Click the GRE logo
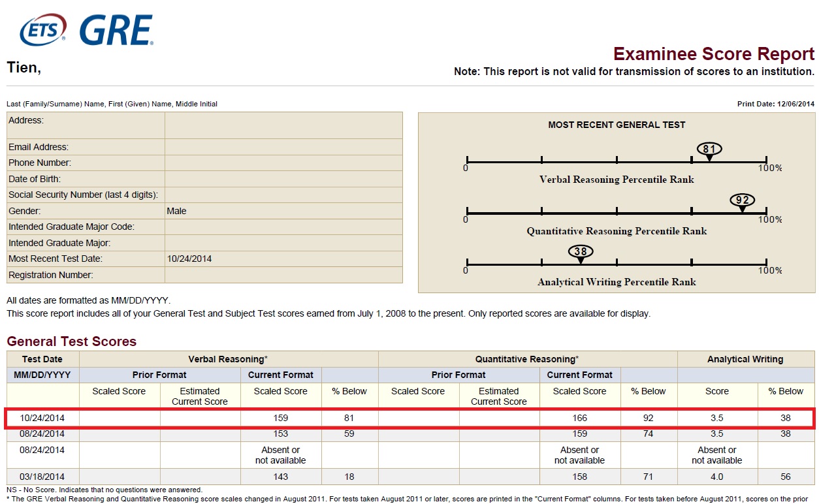819x504 pixels. click(116, 31)
